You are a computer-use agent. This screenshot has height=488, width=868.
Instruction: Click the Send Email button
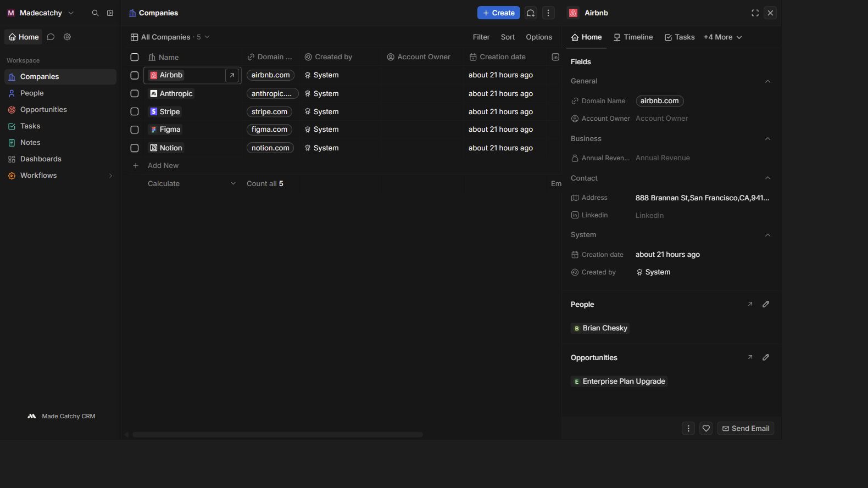[745, 429]
